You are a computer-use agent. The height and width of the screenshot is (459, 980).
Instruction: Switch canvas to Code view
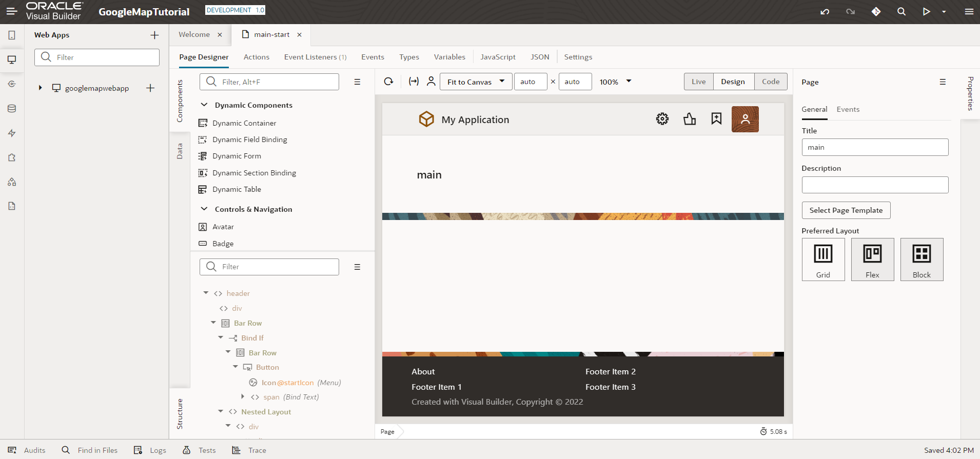click(770, 82)
